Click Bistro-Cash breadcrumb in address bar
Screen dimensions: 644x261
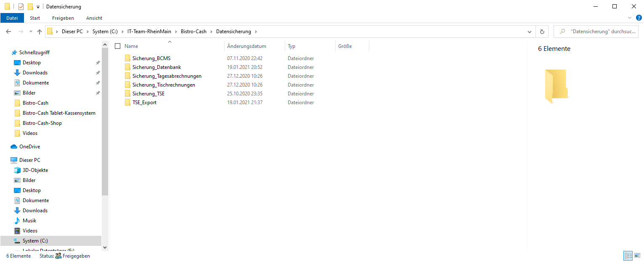click(x=193, y=32)
